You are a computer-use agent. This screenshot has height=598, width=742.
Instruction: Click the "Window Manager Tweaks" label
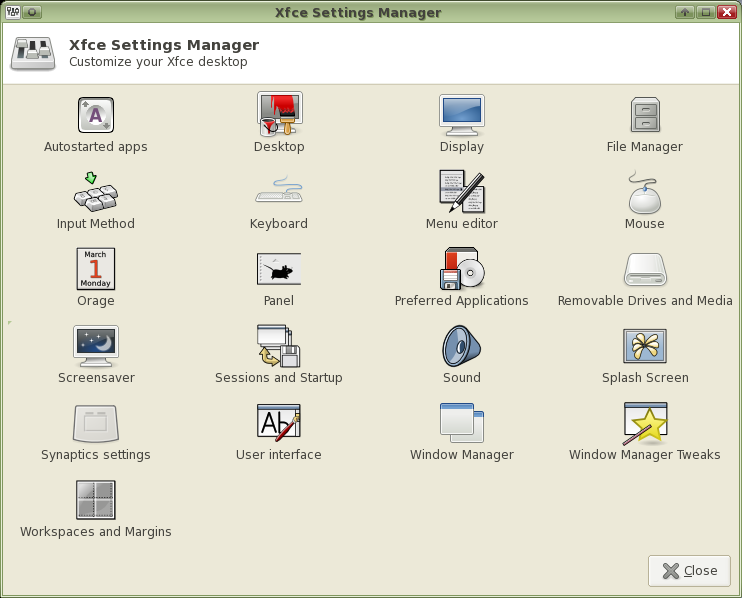tap(645, 455)
